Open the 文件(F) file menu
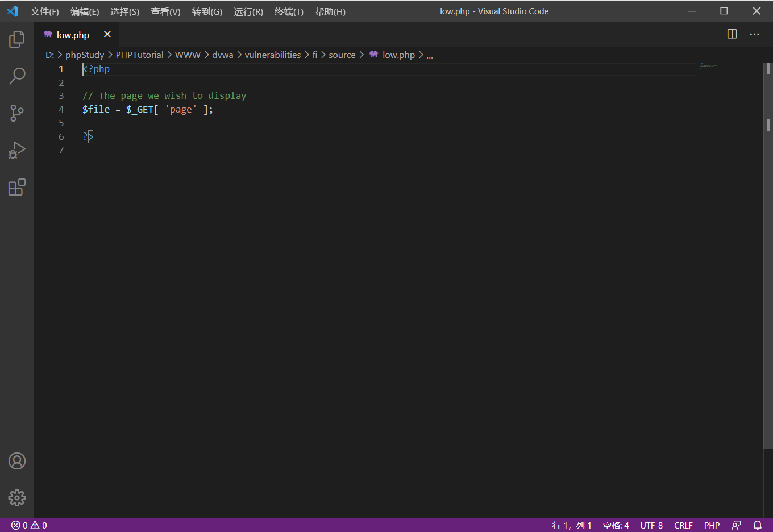Screen dimensions: 773x532 pos(44,11)
